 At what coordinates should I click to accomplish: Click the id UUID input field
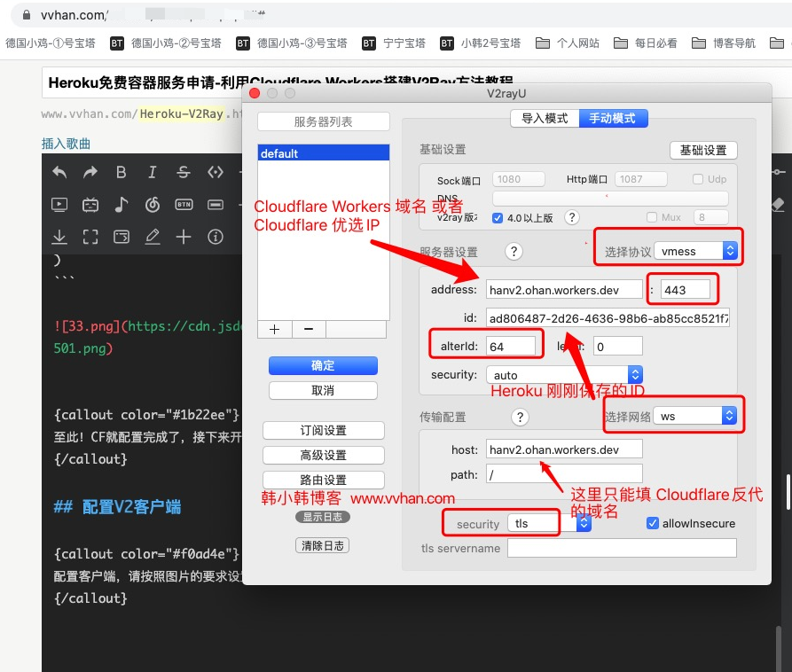point(608,318)
